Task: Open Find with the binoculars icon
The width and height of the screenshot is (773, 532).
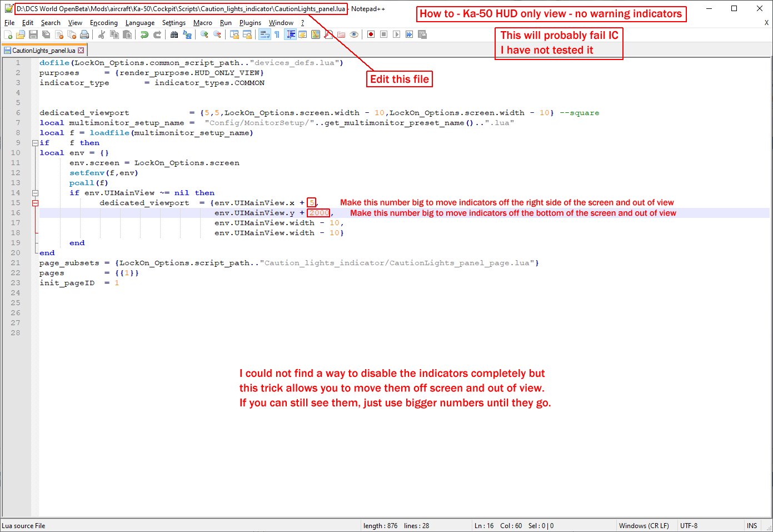Action: 174,34
